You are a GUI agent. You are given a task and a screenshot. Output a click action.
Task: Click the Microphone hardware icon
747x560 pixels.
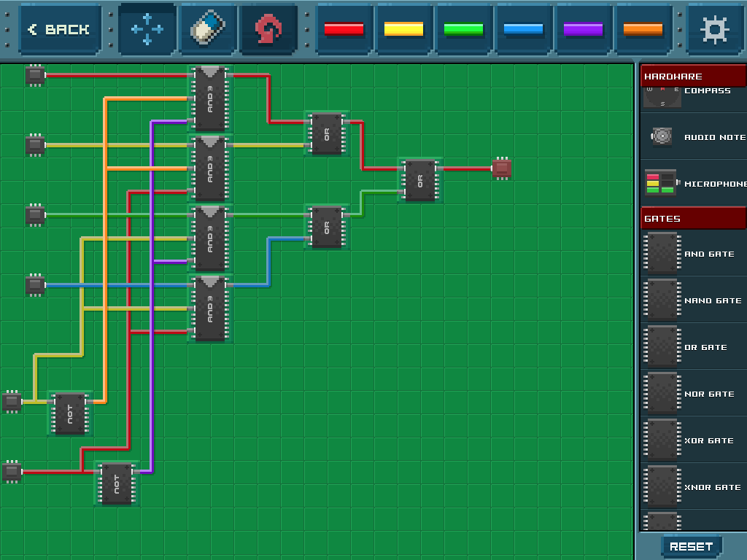[x=659, y=183]
